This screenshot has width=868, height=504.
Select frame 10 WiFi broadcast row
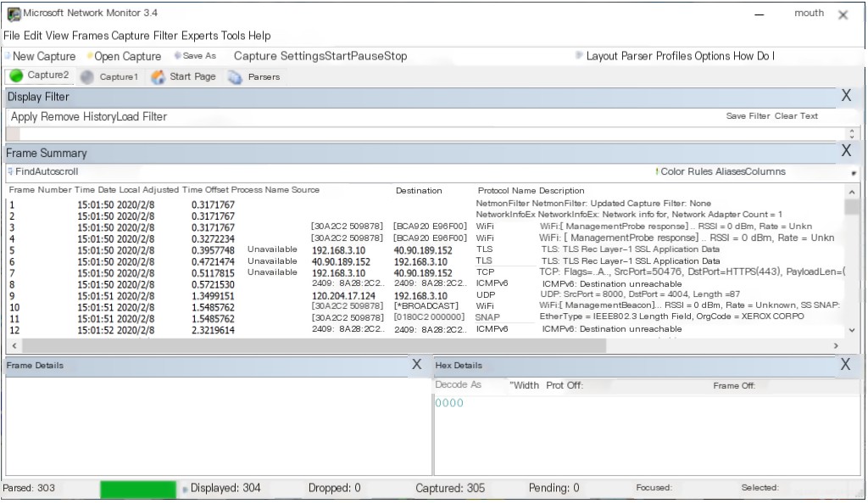pos(426,307)
